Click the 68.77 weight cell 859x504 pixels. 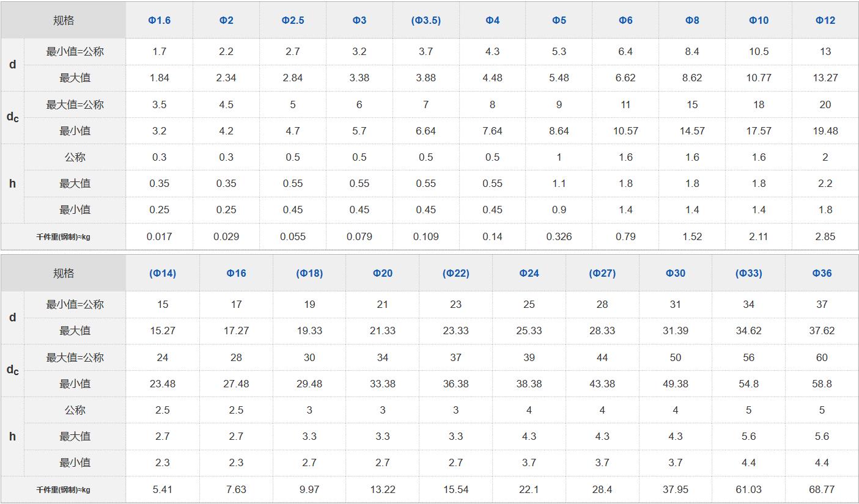pos(822,489)
